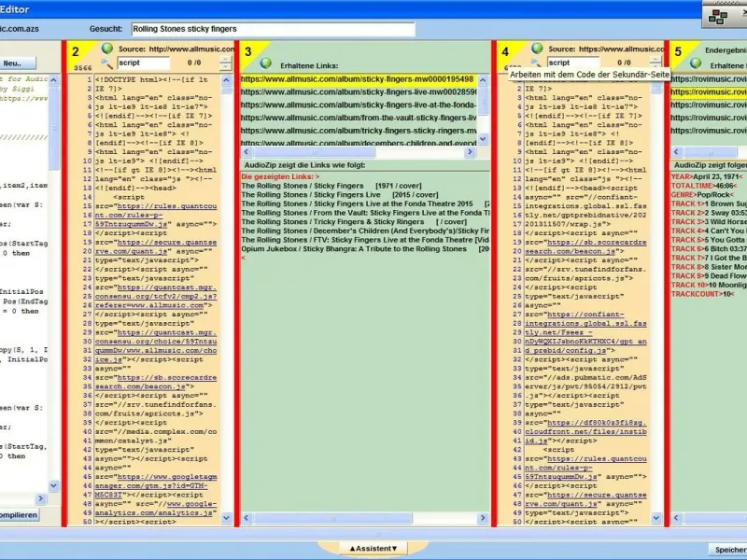Click scroll up arrow of script editor panel
The height and width of the screenshot is (560, 747).
pyautogui.click(x=53, y=79)
